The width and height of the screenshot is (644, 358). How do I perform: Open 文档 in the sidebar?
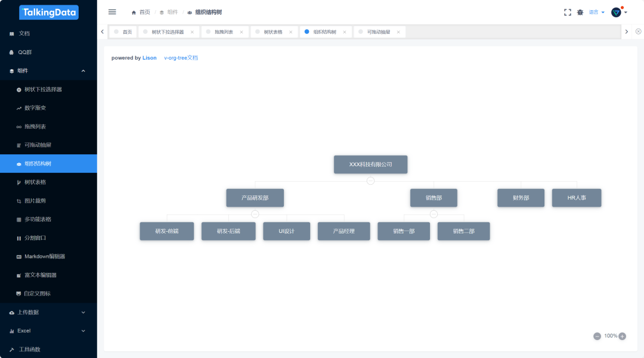pos(48,33)
